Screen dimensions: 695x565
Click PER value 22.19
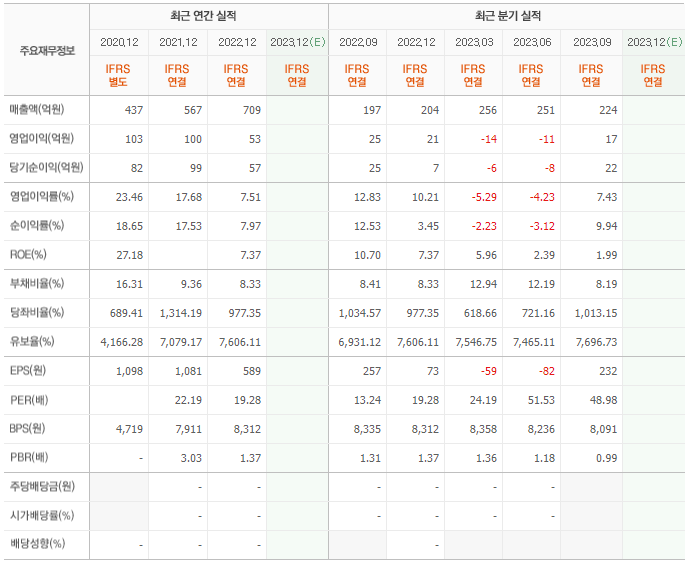[x=188, y=401]
